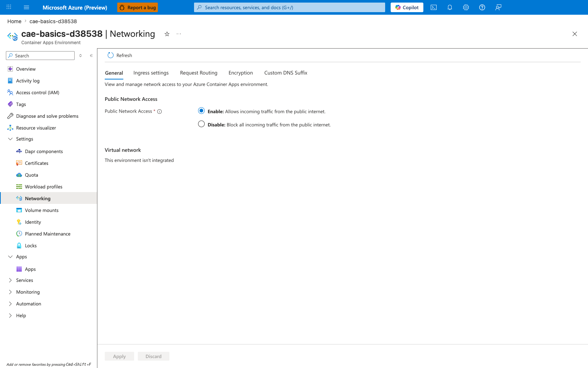Screen dimensions: 588x368
Task: Collapse the Apps group in sidebar
Action: pos(10,256)
